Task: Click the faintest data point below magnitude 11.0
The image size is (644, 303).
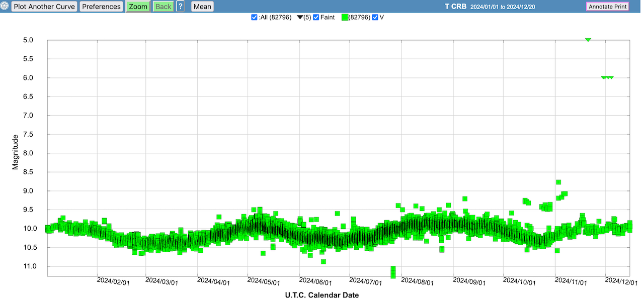Action: tap(393, 275)
